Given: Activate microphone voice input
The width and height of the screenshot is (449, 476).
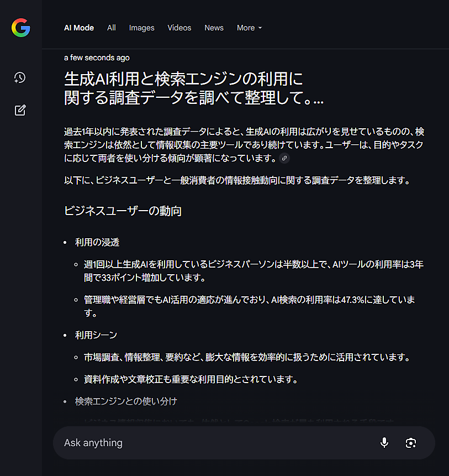Looking at the screenshot, I should tap(384, 443).
